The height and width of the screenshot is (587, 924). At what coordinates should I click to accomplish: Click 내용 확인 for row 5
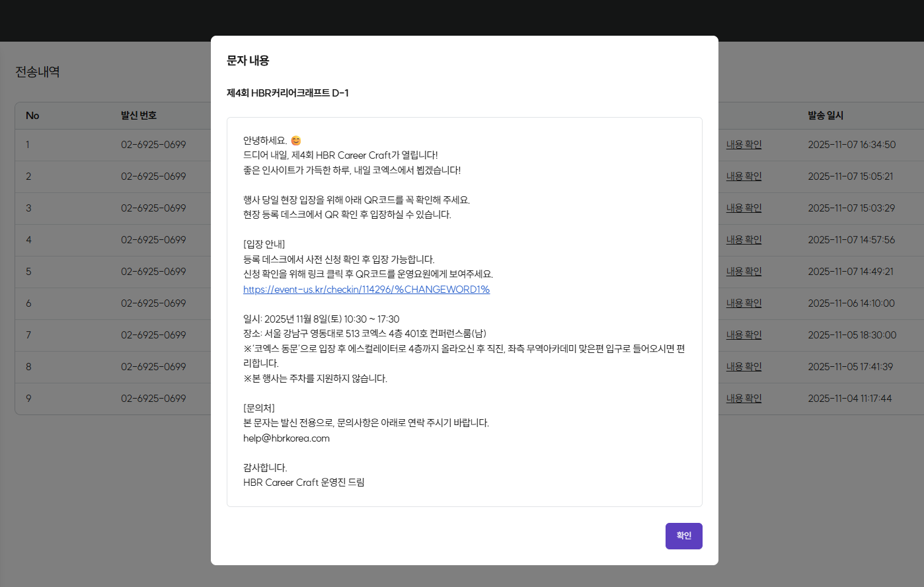coord(744,272)
